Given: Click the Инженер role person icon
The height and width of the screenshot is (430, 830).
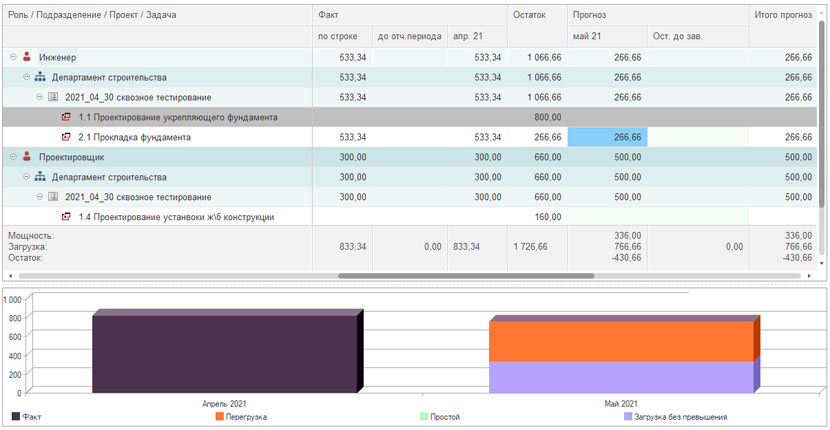Looking at the screenshot, I should tap(27, 57).
